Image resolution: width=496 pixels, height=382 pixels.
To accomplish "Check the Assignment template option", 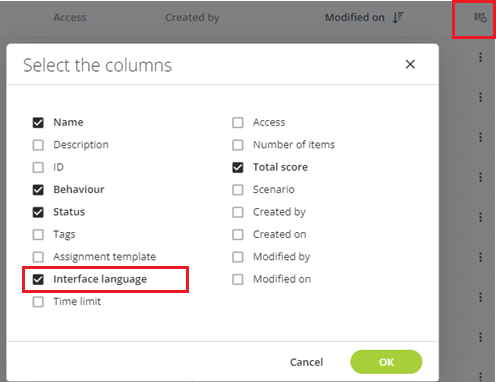I will [38, 257].
